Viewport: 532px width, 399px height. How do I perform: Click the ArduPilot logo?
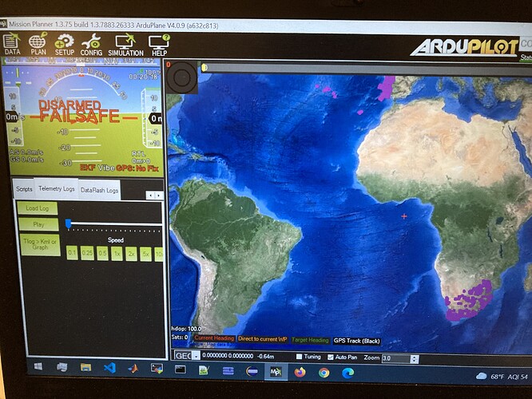(x=464, y=47)
